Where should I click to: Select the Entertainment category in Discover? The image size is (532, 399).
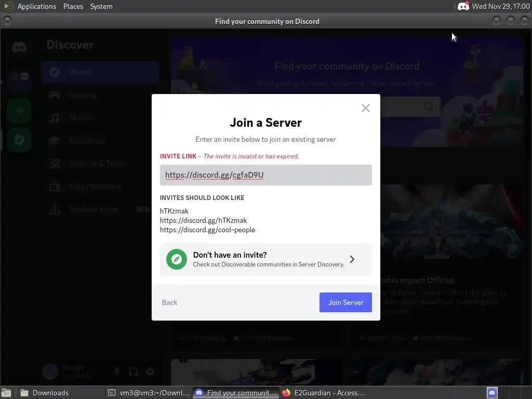(x=100, y=187)
